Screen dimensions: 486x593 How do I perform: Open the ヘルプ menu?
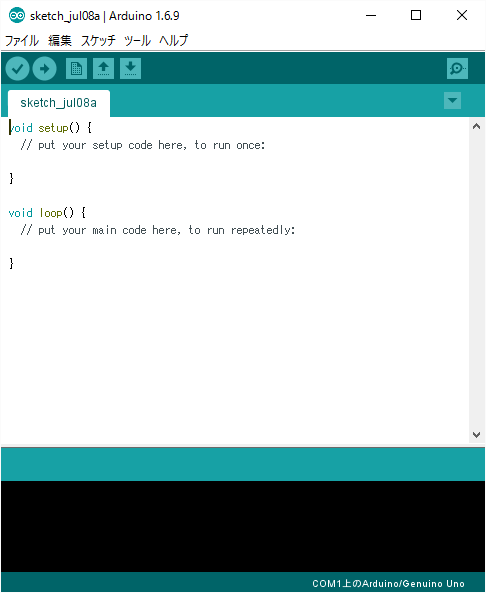tap(174, 40)
